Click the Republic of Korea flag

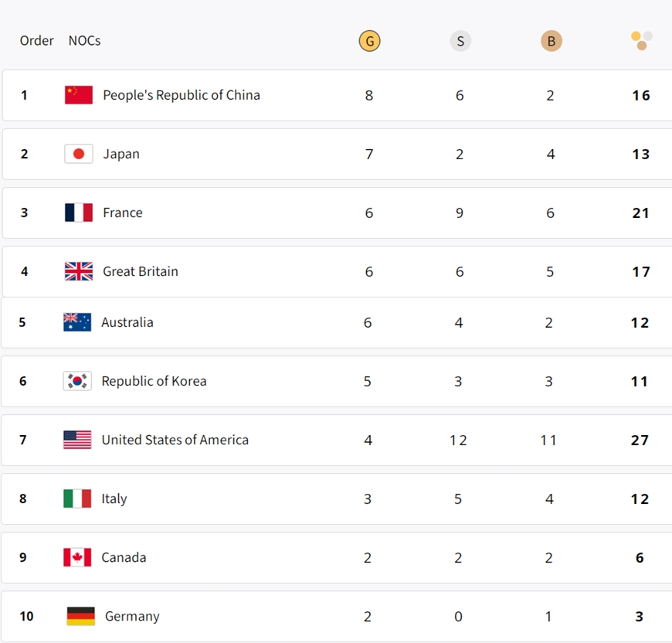point(77,381)
